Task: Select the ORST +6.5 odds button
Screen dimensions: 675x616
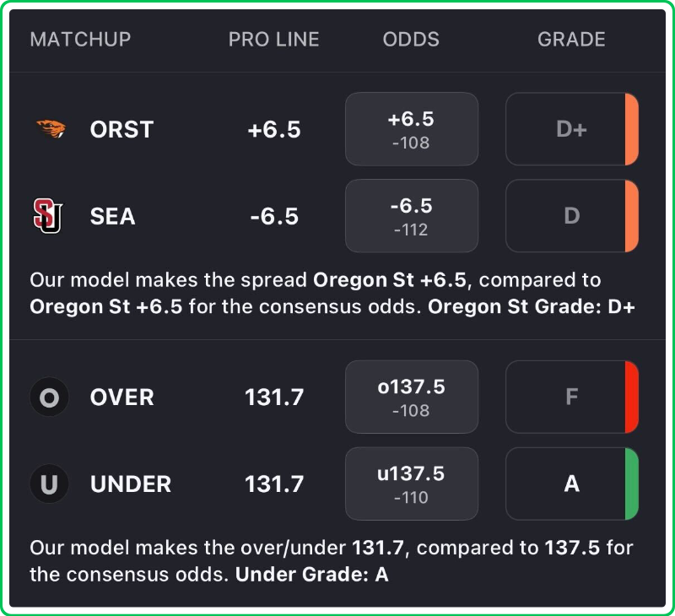Action: click(x=411, y=129)
